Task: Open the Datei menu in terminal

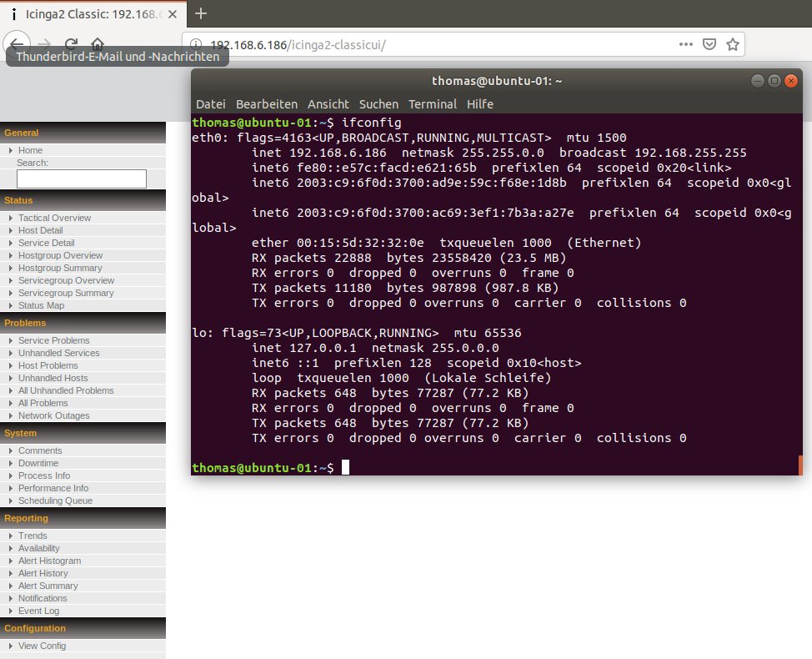Action: coord(211,104)
